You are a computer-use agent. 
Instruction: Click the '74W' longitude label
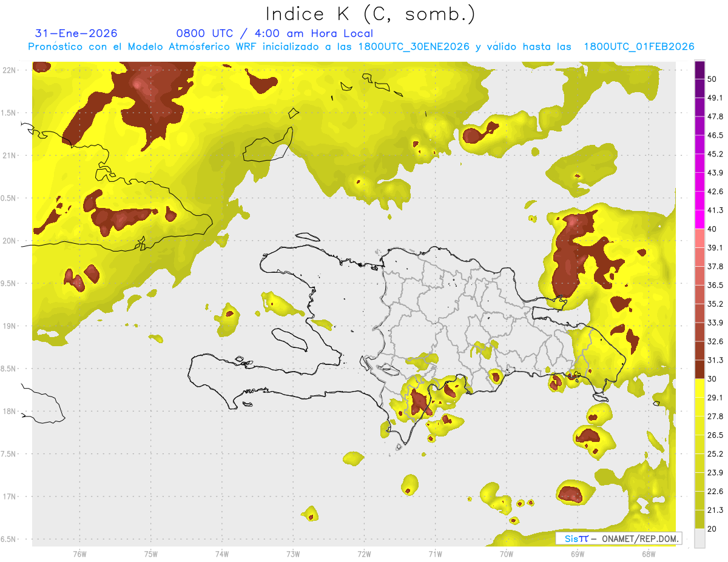pyautogui.click(x=221, y=554)
